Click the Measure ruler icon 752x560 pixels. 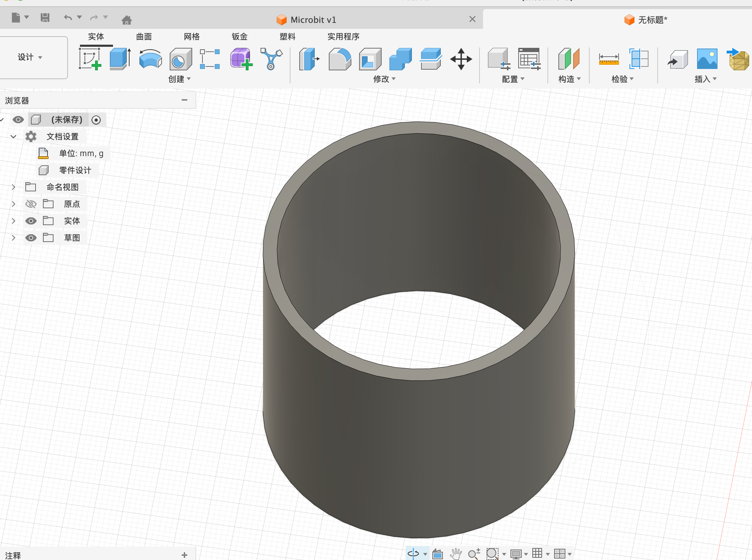pos(609,59)
